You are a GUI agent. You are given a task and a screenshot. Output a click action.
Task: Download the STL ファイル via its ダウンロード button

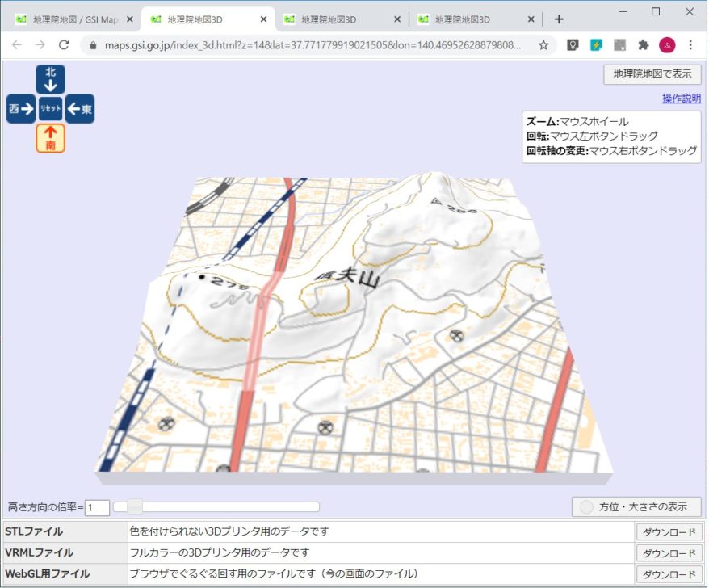tap(669, 531)
